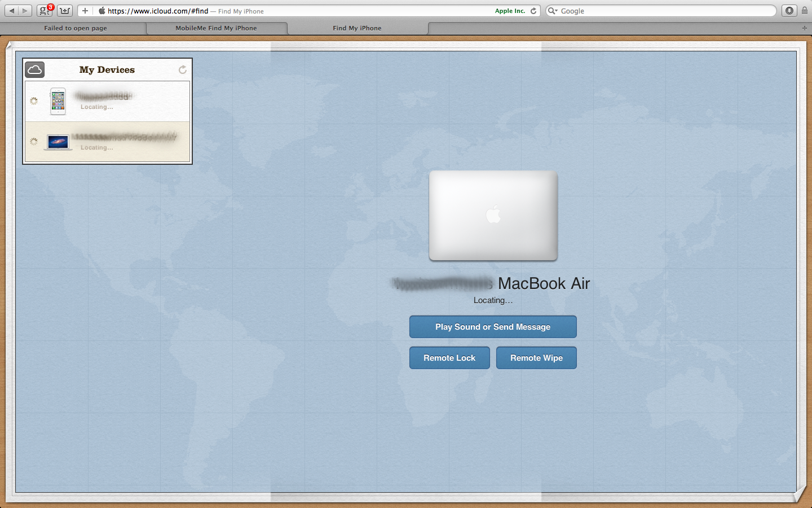Click the Remote Lock button
The image size is (812, 508).
(x=449, y=358)
